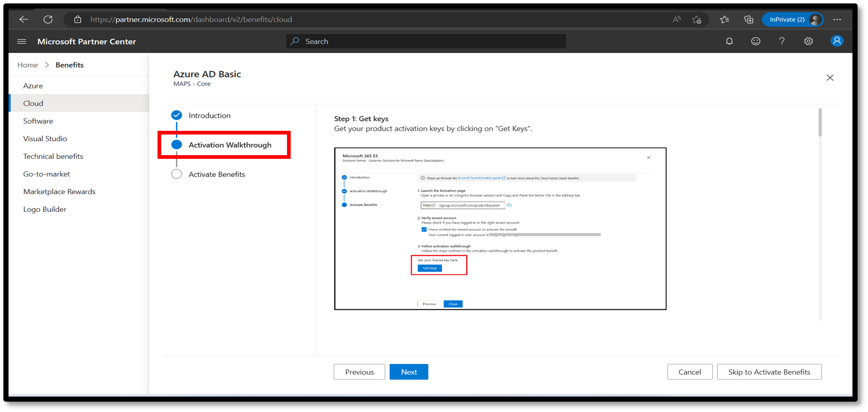Click the Technical benefits menu item
The width and height of the screenshot is (868, 412).
tap(53, 156)
